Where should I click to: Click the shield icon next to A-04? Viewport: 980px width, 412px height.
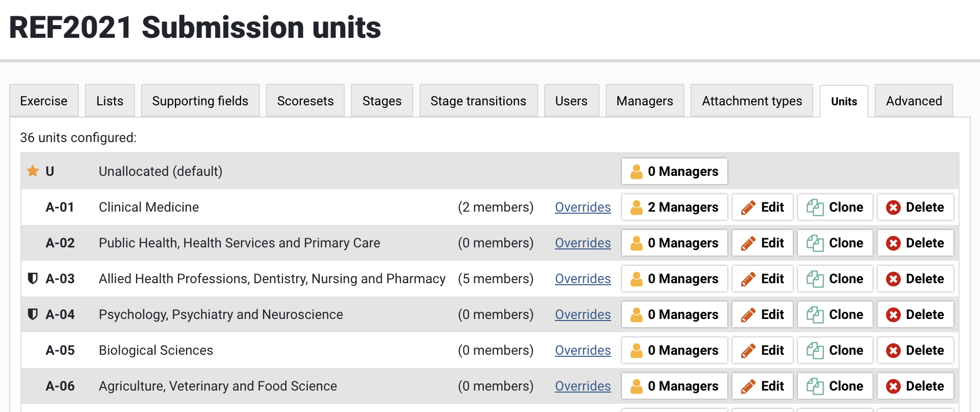click(x=33, y=314)
